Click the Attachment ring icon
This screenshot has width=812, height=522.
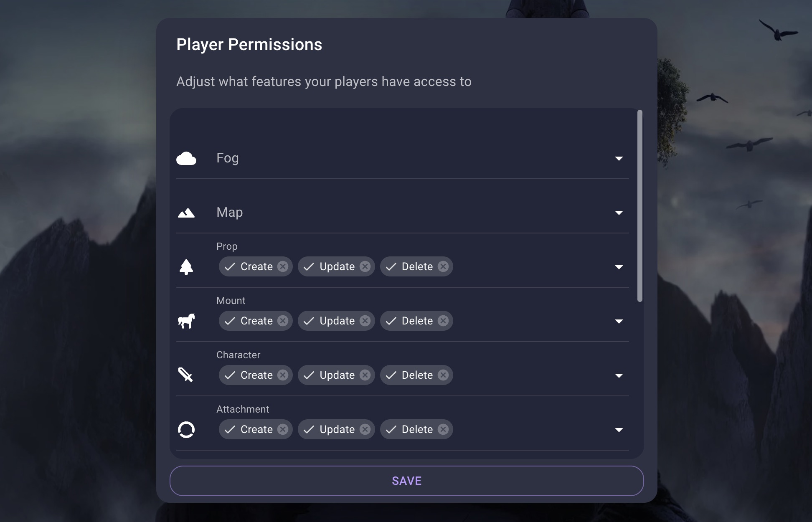pos(186,429)
